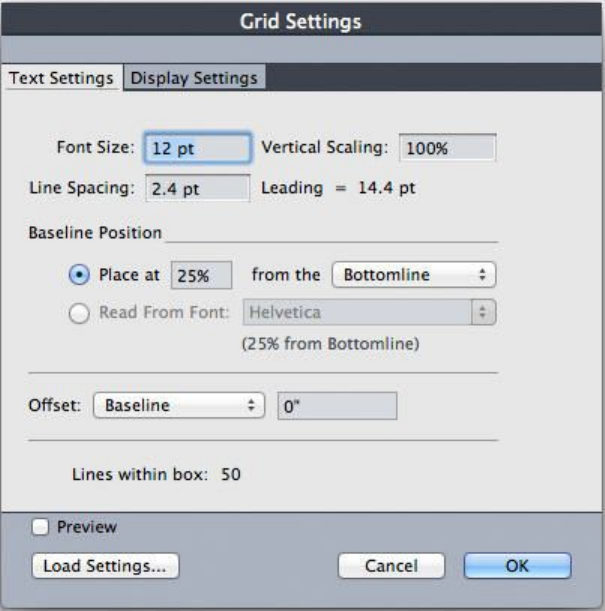Click the Grid Settings title bar
Image resolution: width=605 pixels, height=611 pixels.
point(302,19)
